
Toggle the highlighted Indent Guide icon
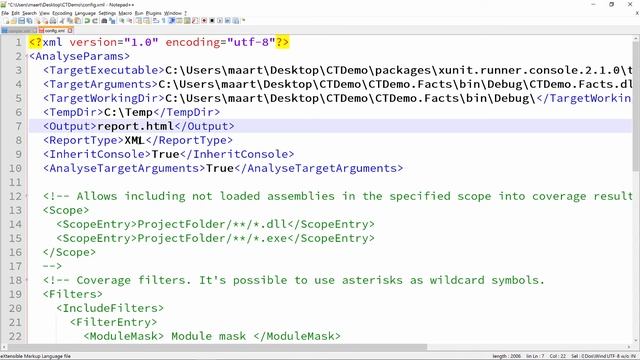171,20
